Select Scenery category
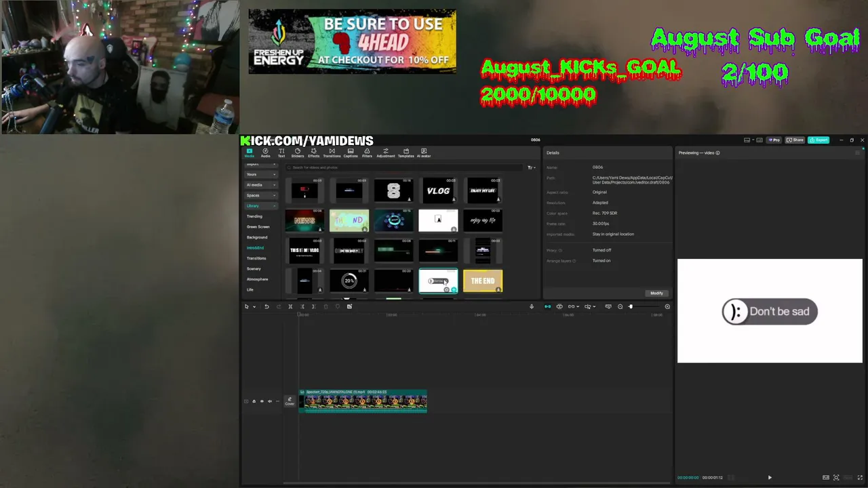The width and height of the screenshot is (868, 488). tap(254, 269)
